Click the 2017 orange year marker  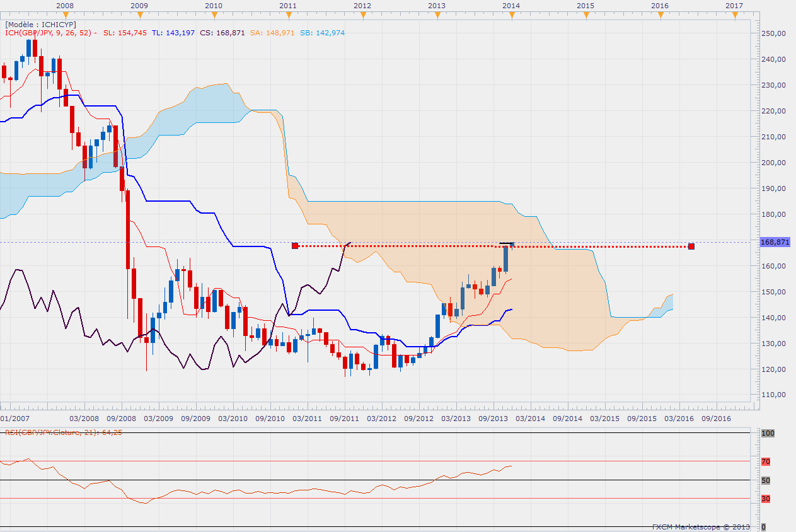[x=734, y=15]
